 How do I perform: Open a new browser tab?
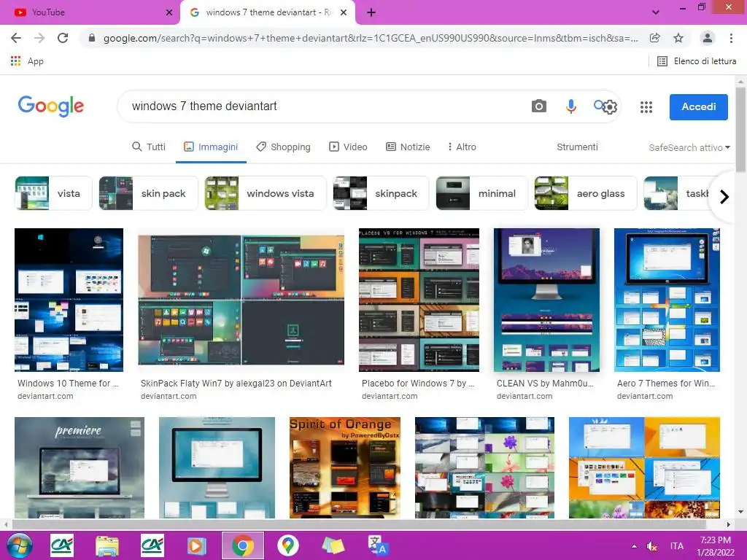pyautogui.click(x=371, y=12)
